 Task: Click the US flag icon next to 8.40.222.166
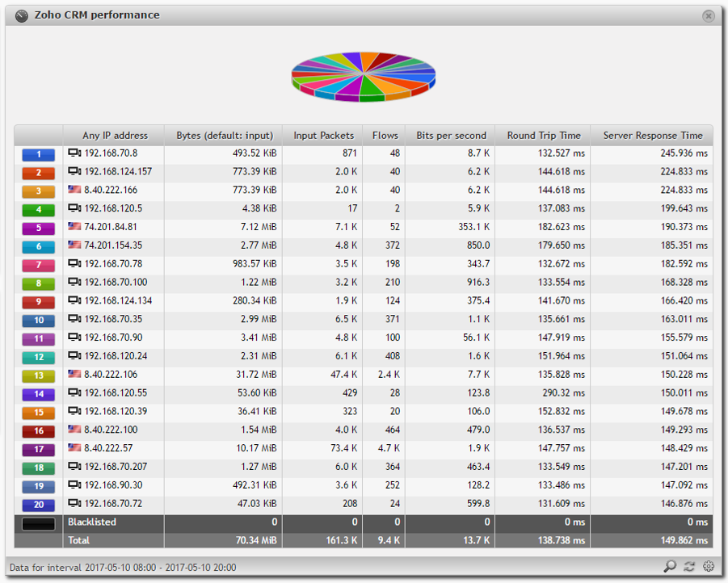pos(74,190)
